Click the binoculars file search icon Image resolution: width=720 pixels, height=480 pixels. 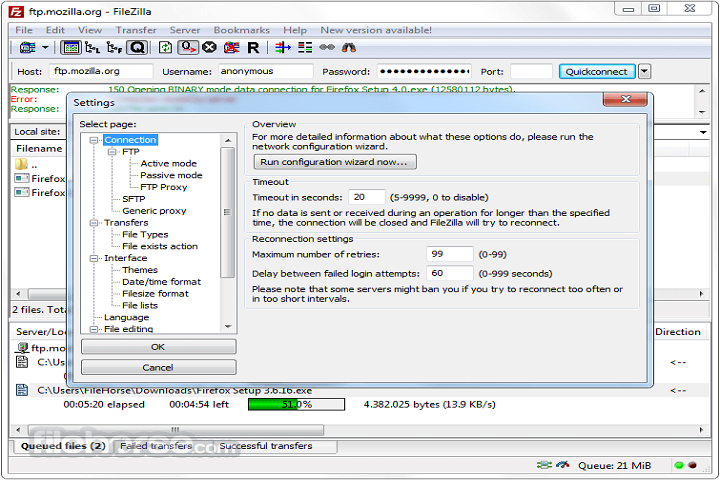coord(349,47)
